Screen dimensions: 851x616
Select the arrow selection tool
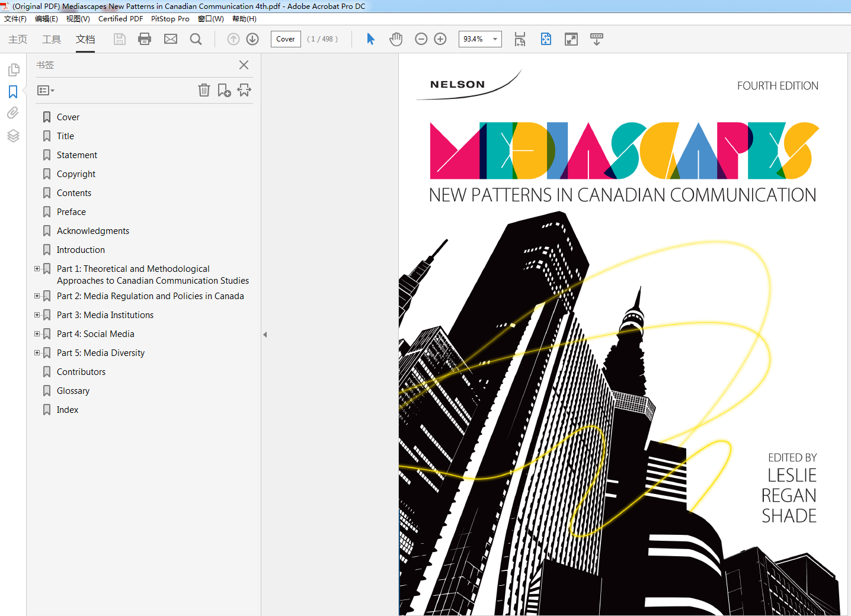point(370,39)
